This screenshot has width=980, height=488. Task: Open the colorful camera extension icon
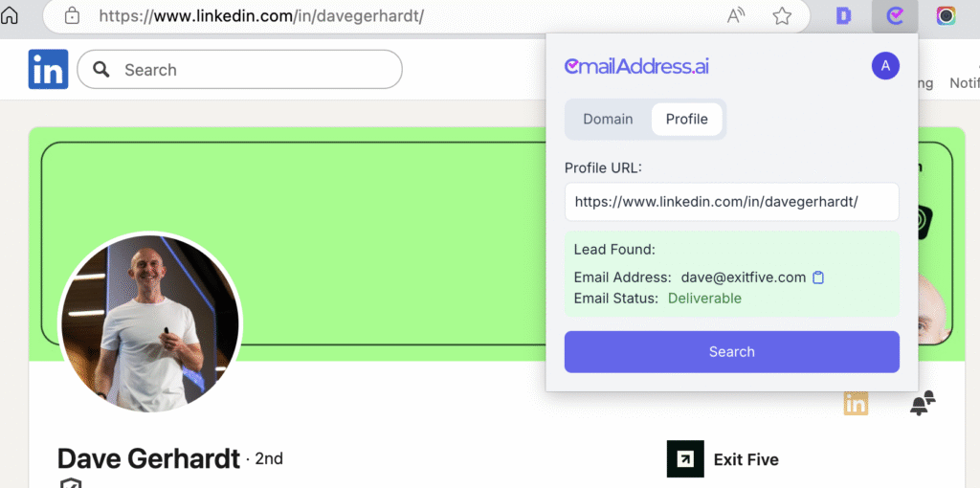pyautogui.click(x=946, y=16)
